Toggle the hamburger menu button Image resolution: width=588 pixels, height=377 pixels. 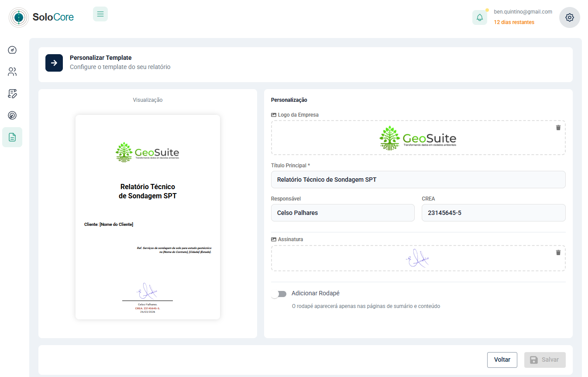pyautogui.click(x=100, y=14)
